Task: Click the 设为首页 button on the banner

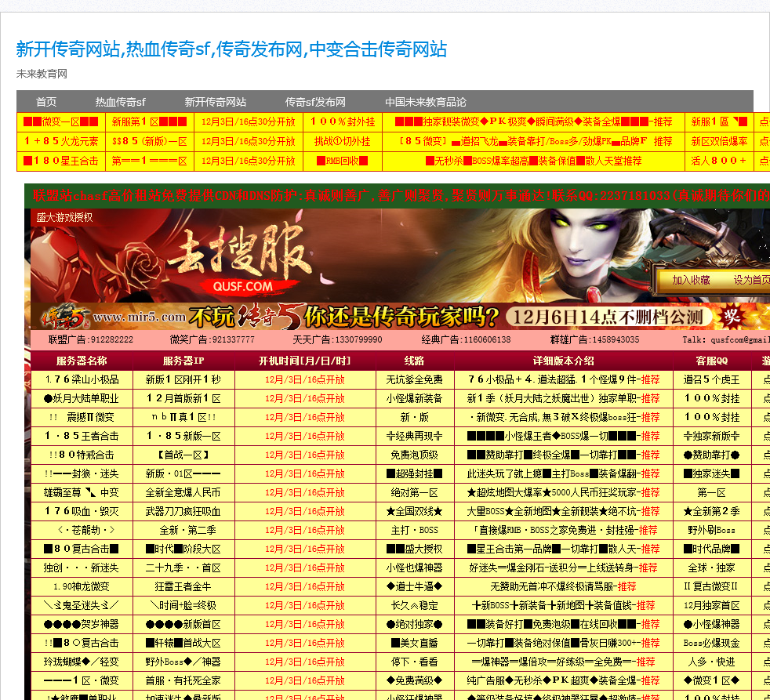Action: click(752, 280)
